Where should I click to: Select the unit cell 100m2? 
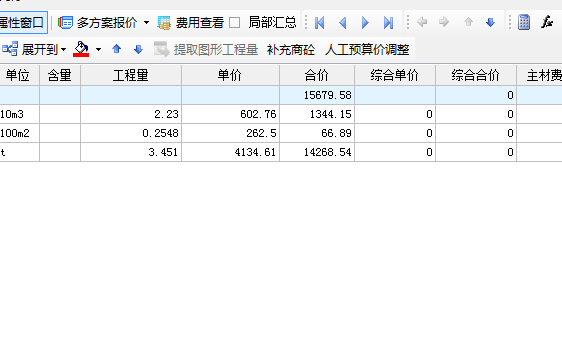pos(19,133)
